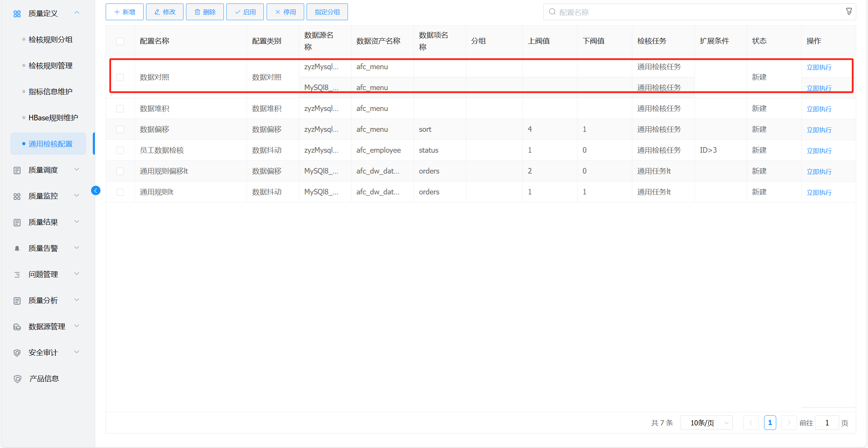Open HBase规则维护 menu item

tap(53, 118)
